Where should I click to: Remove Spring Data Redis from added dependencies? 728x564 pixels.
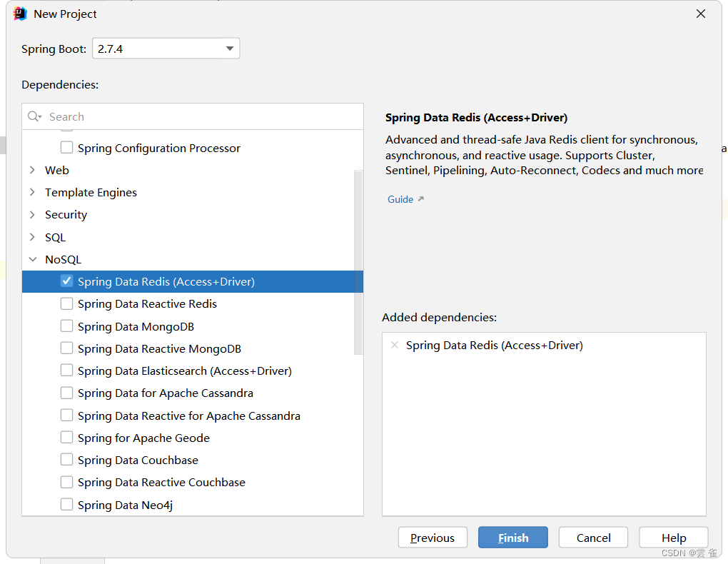coord(395,346)
